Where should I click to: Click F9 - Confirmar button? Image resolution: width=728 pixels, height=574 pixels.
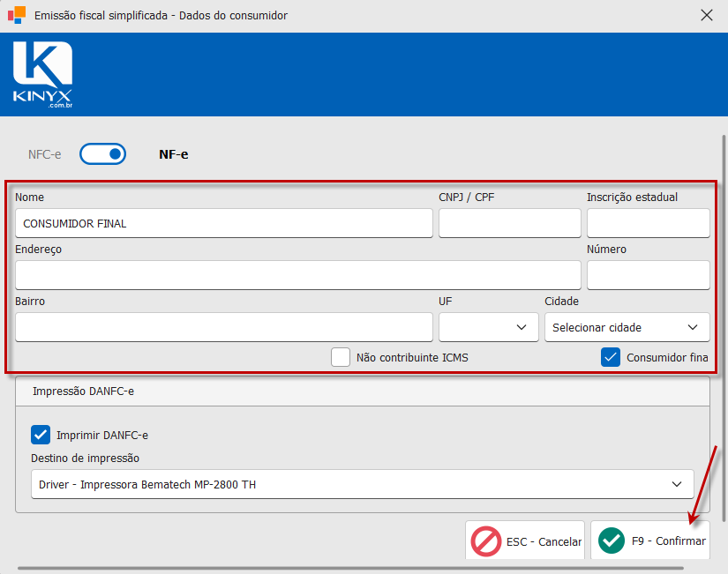tap(650, 540)
